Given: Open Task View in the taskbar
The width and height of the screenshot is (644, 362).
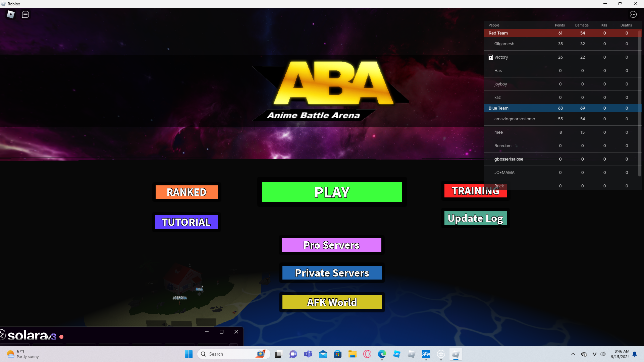Looking at the screenshot, I should point(278,354).
